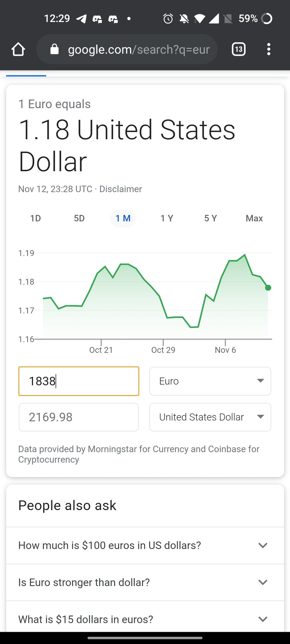Select the 5 Y chart range
290x644 pixels.
click(210, 218)
